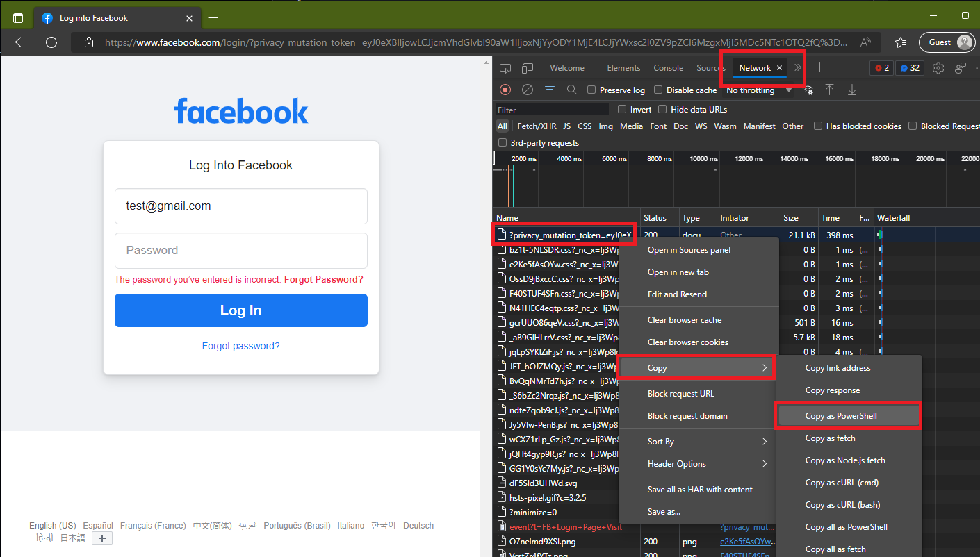Viewport: 980px width, 557px height.
Task: Check the Invert filter checkbox
Action: [x=622, y=110]
